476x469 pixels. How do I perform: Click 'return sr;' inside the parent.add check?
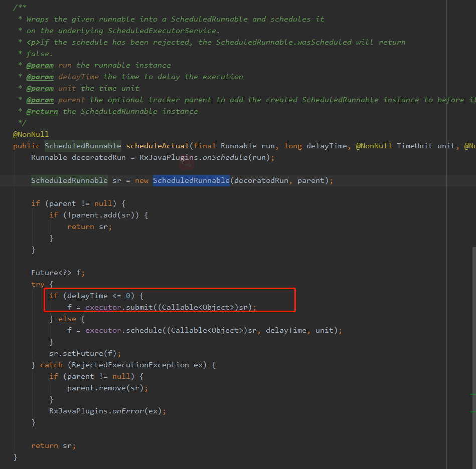tap(90, 226)
